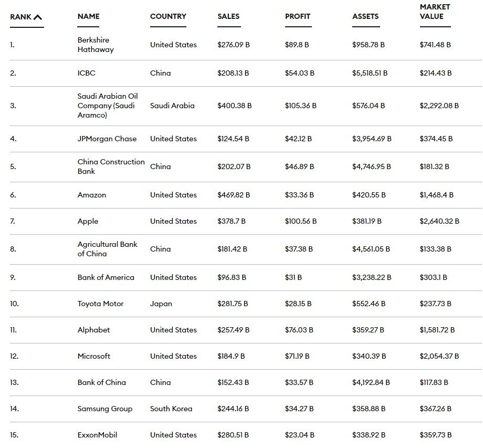The width and height of the screenshot is (483, 448).
Task: Select the Alphabet company name
Action: pyautogui.click(x=94, y=330)
